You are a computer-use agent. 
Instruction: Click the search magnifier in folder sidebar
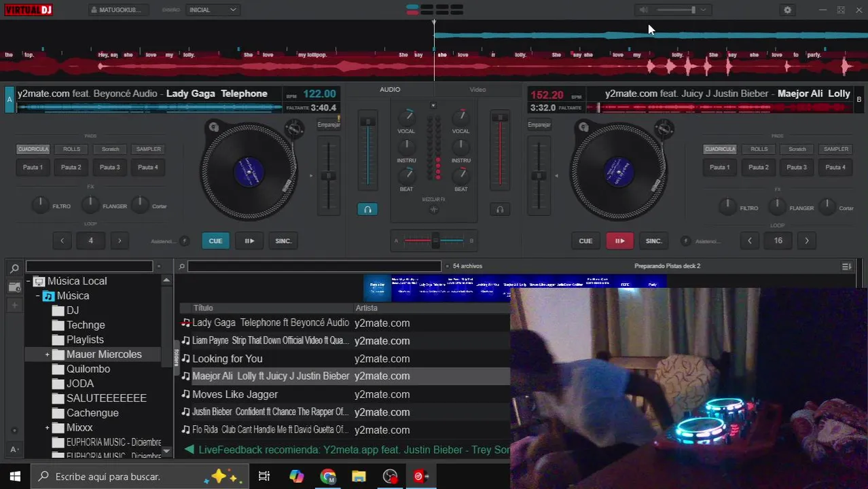14,268
